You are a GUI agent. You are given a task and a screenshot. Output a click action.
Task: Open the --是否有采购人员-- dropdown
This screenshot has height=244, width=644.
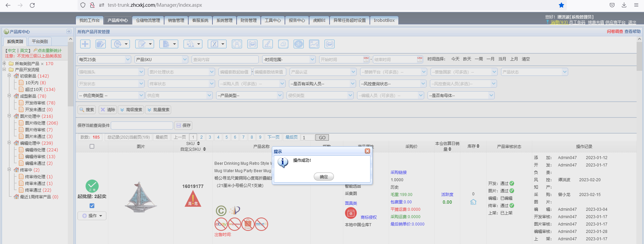click(x=323, y=84)
